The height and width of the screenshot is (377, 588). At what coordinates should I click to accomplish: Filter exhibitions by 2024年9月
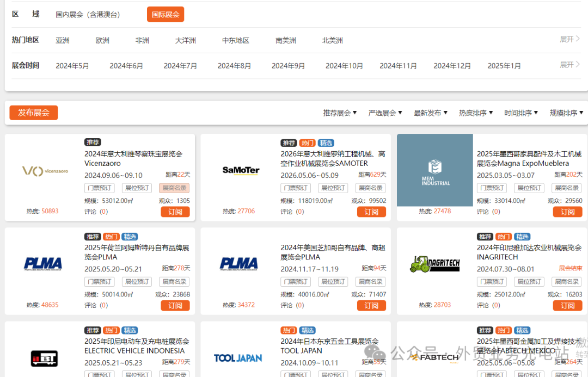(x=289, y=66)
